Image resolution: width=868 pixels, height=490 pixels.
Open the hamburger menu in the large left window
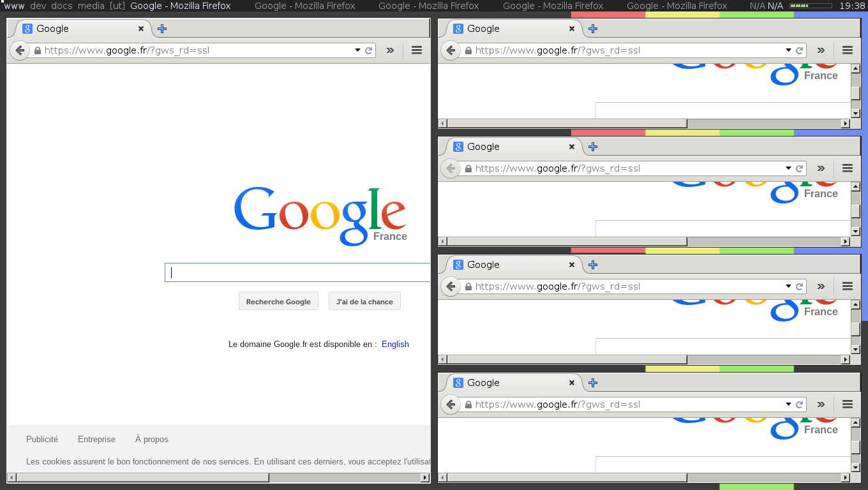click(417, 50)
